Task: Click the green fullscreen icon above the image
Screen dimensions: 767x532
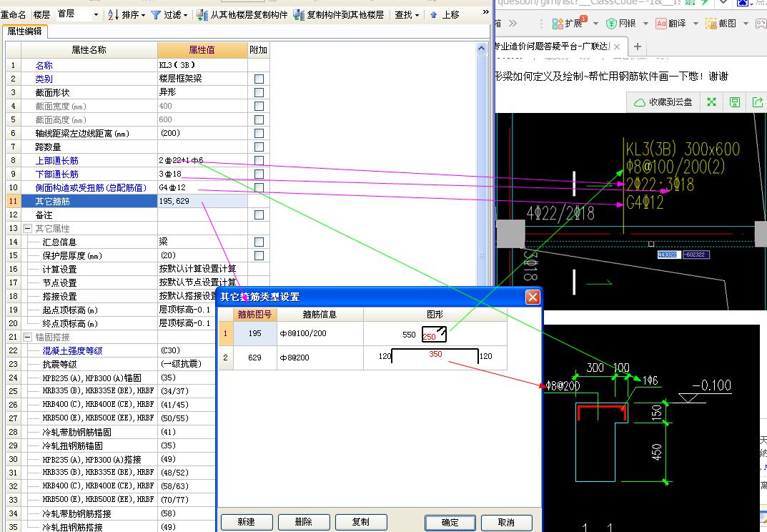Action: (x=711, y=102)
